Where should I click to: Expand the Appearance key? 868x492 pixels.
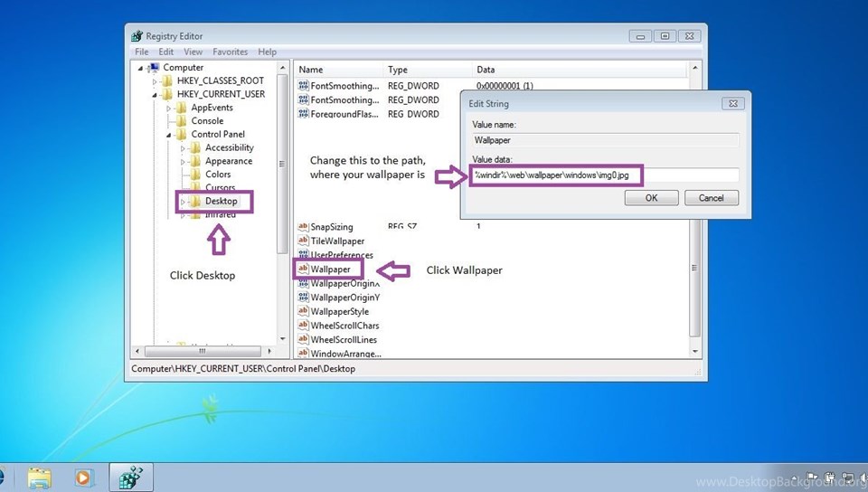coord(182,162)
